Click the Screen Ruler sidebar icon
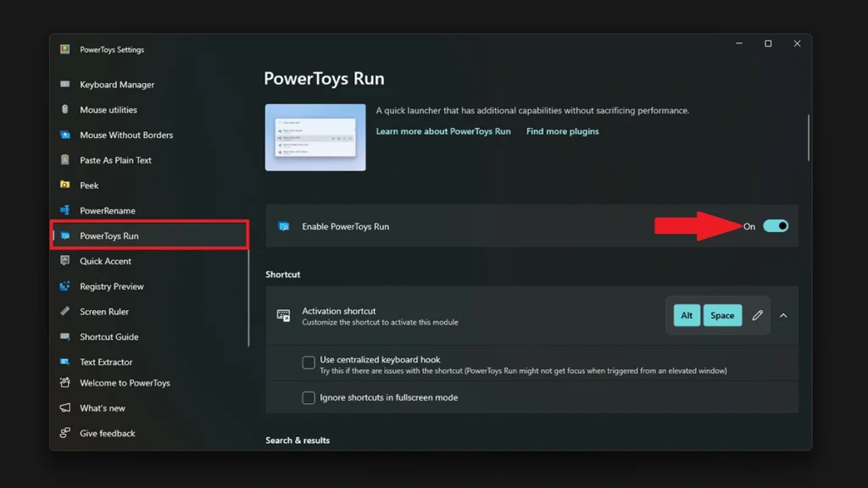 [x=64, y=311]
